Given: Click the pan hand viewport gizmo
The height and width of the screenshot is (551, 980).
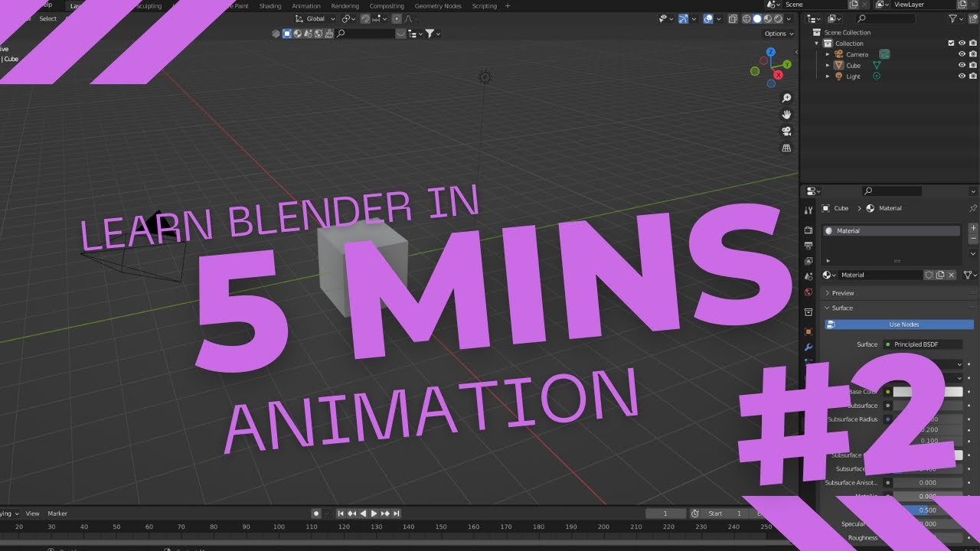Looking at the screenshot, I should (x=786, y=115).
